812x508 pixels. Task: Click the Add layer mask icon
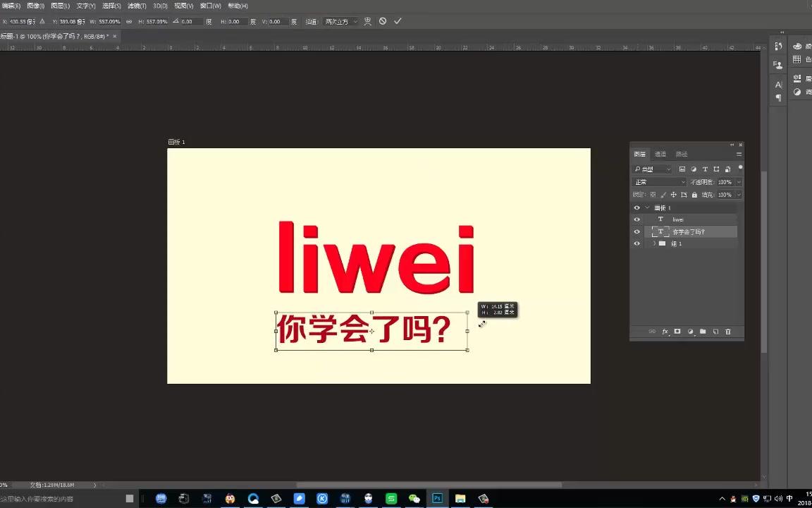pos(677,332)
